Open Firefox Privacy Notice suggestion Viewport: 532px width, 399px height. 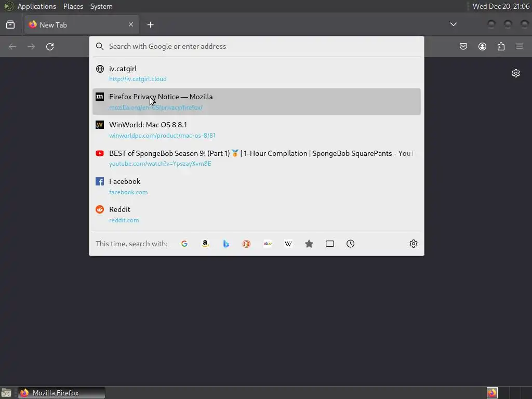coord(257,101)
